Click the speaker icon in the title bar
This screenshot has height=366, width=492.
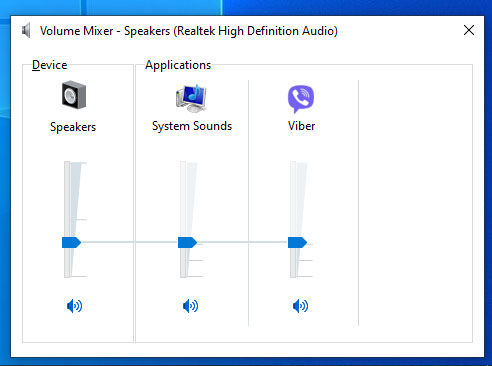click(26, 31)
